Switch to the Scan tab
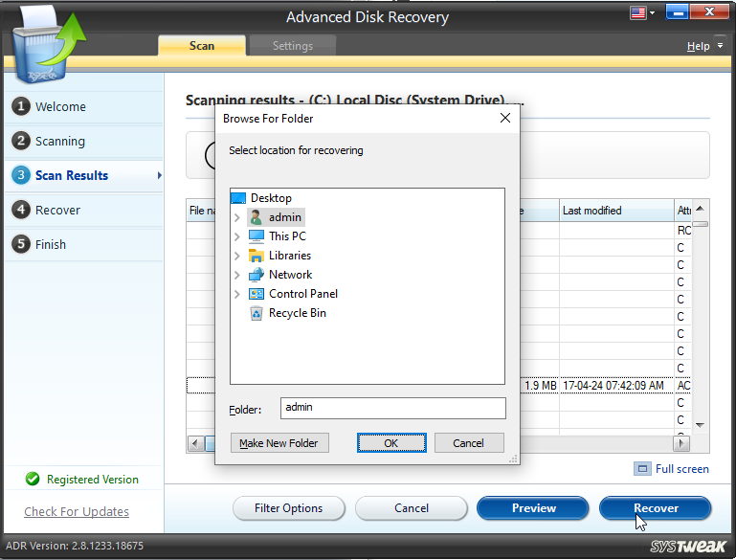This screenshot has width=736, height=560. (x=202, y=46)
